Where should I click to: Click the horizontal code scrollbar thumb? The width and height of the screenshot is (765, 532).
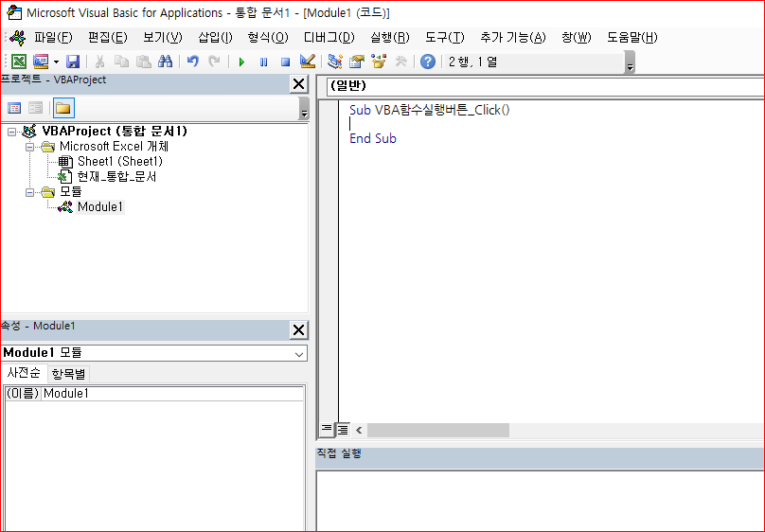pyautogui.click(x=438, y=430)
